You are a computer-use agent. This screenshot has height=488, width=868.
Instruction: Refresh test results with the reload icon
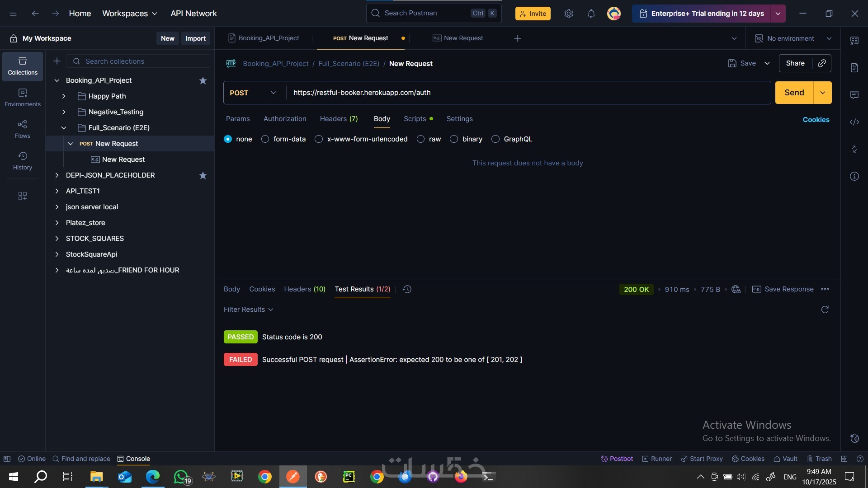coord(825,310)
